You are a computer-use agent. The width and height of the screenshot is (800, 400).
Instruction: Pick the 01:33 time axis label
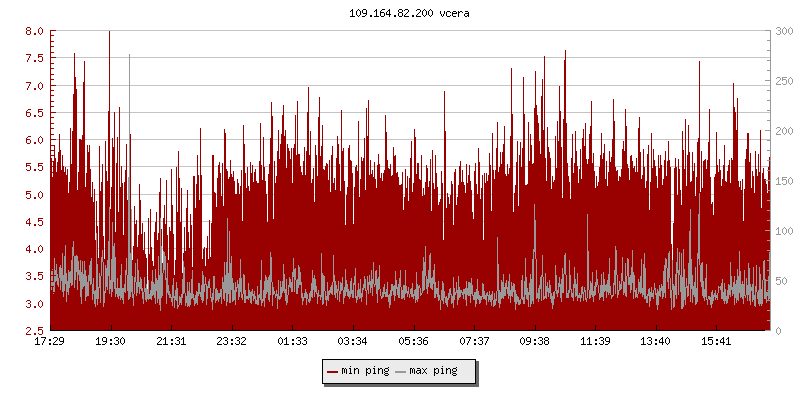(x=292, y=341)
